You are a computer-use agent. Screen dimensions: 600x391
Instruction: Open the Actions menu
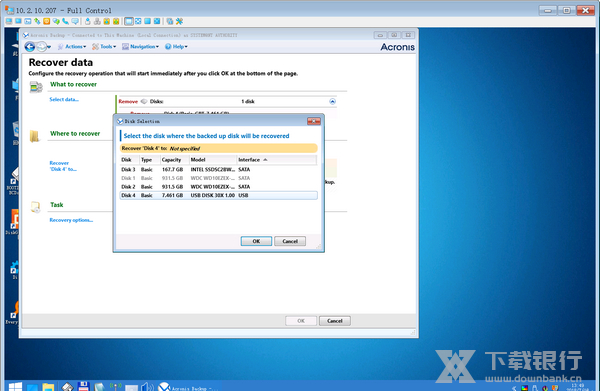(x=72, y=47)
